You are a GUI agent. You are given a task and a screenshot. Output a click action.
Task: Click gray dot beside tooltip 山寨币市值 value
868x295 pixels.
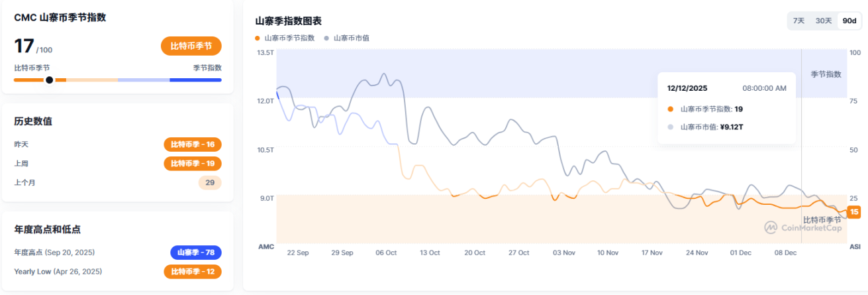(x=670, y=127)
